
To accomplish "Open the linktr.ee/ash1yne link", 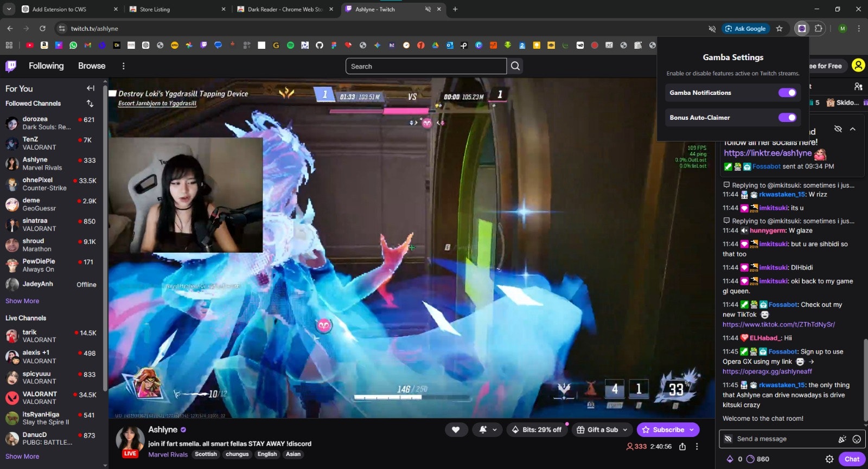I will (768, 153).
